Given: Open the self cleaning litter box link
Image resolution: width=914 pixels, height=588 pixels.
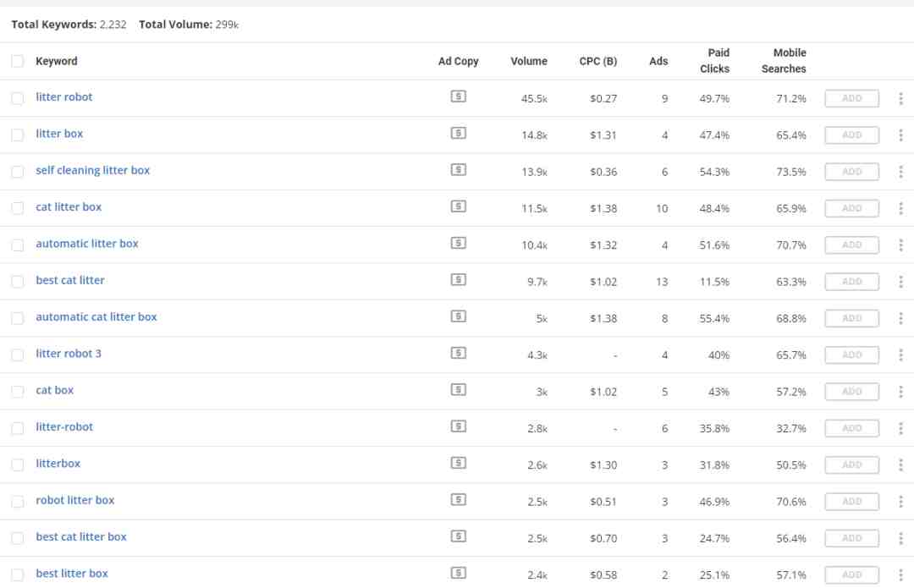Looking at the screenshot, I should pos(93,170).
